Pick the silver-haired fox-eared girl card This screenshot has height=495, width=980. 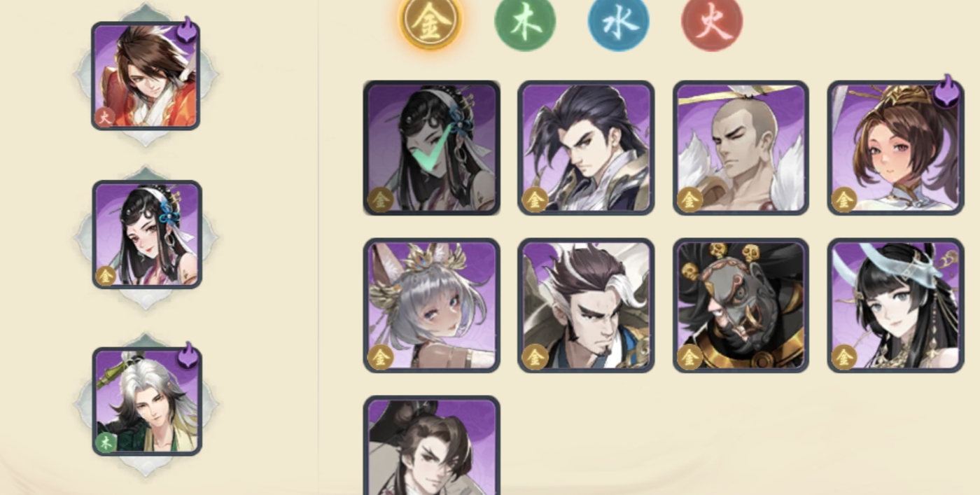[x=431, y=305]
